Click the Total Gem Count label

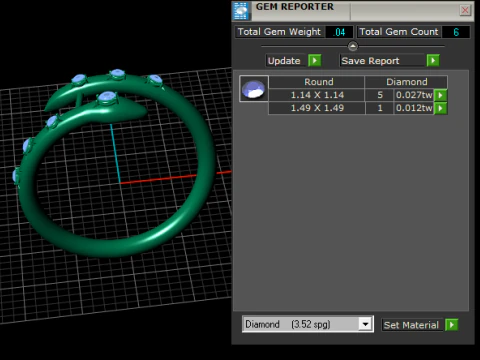pos(399,32)
